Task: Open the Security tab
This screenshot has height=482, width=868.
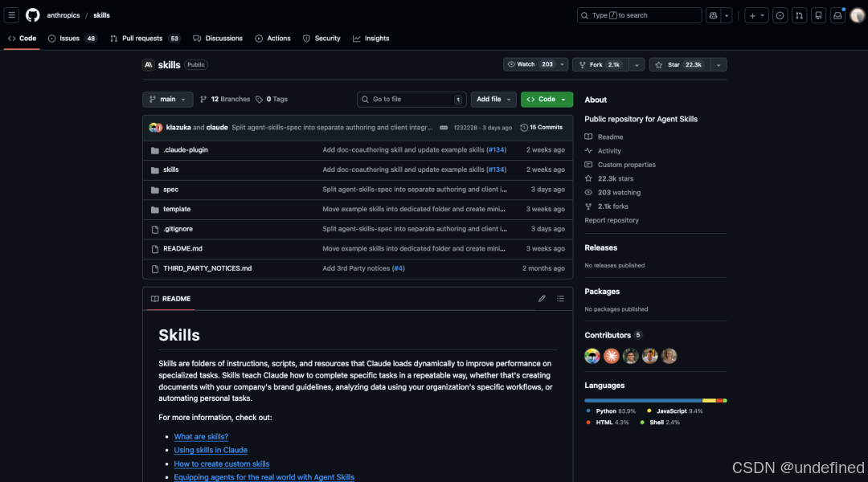Action: (321, 39)
